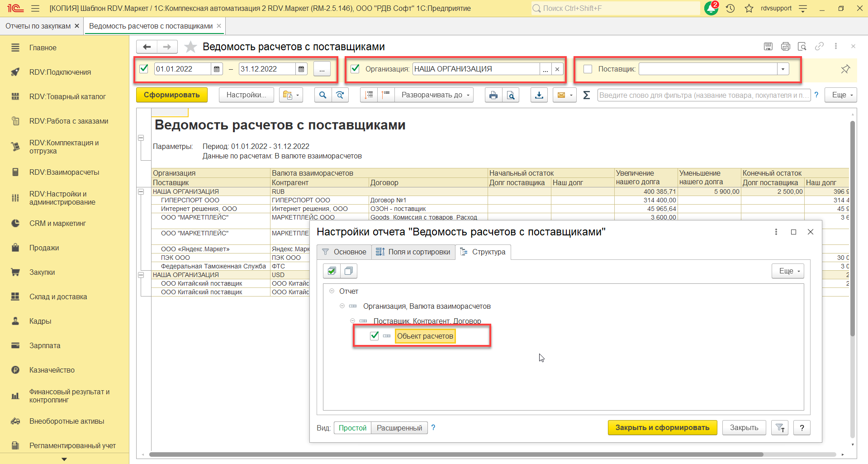868x464 pixels.
Task: Open the start date calendar picker
Action: tap(217, 69)
